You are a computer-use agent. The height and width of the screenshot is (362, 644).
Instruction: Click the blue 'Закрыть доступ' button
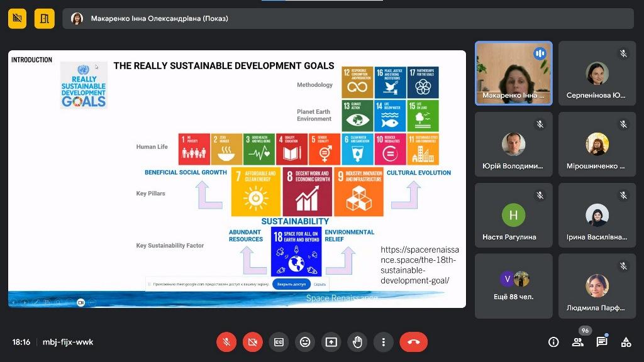coord(291,284)
